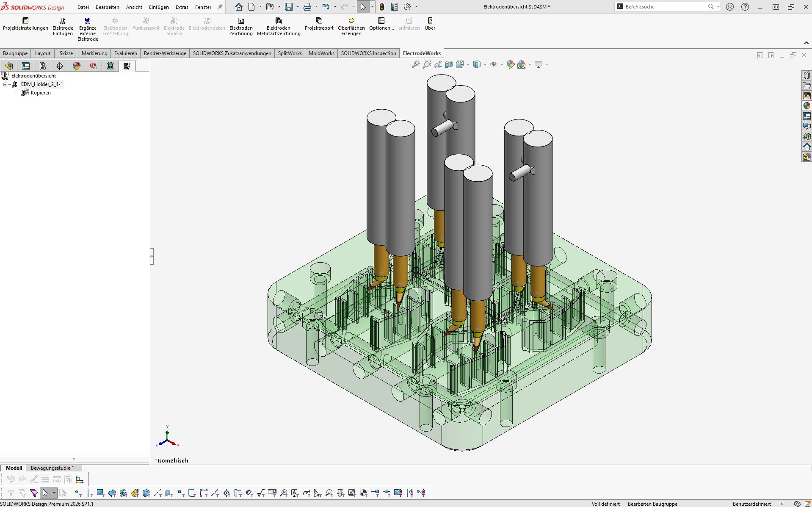The image size is (812, 507).
Task: Open the DisplayManager color-ball tab
Action: [x=77, y=66]
